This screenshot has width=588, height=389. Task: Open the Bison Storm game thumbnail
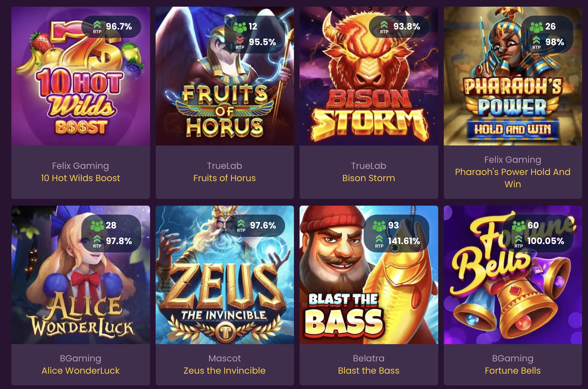point(369,76)
